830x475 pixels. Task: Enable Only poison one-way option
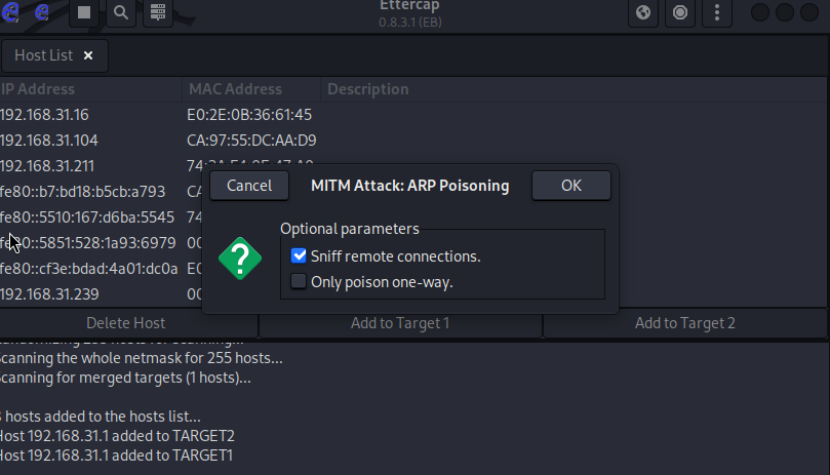pyautogui.click(x=298, y=282)
